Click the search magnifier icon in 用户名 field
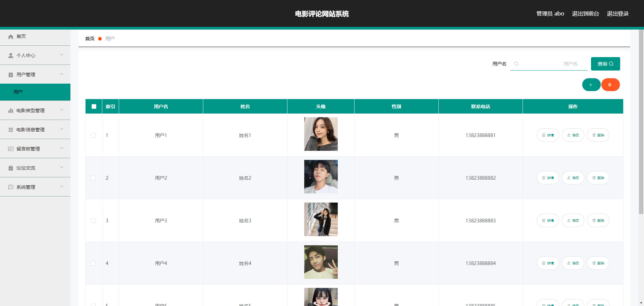The width and height of the screenshot is (644, 306). 517,64
